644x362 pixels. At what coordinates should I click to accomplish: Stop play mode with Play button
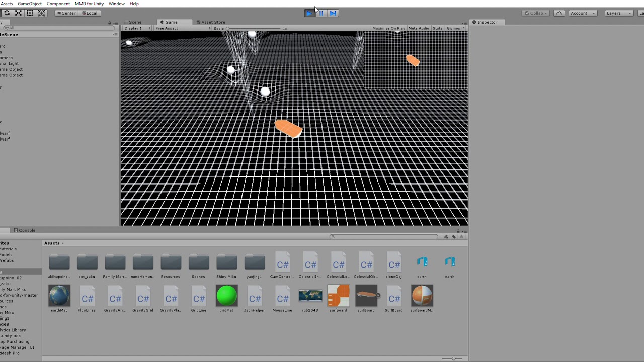(309, 13)
